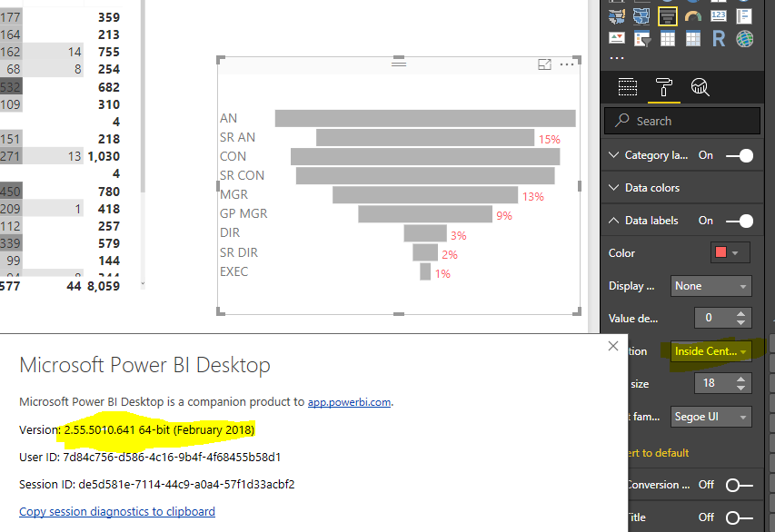775x532 pixels.
Task: Switch to the Format paint-roller tab
Action: coord(663,87)
